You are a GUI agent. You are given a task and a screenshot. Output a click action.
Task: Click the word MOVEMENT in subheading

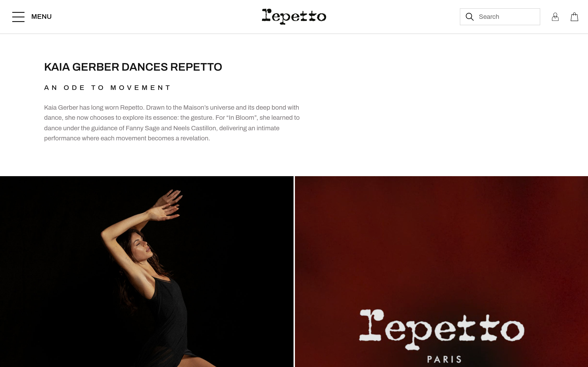point(141,88)
